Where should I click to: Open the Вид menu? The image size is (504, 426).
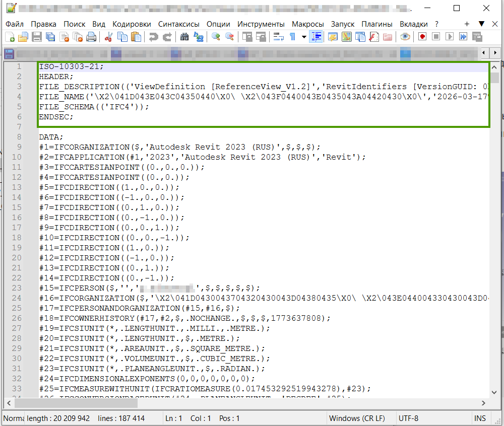click(x=99, y=24)
